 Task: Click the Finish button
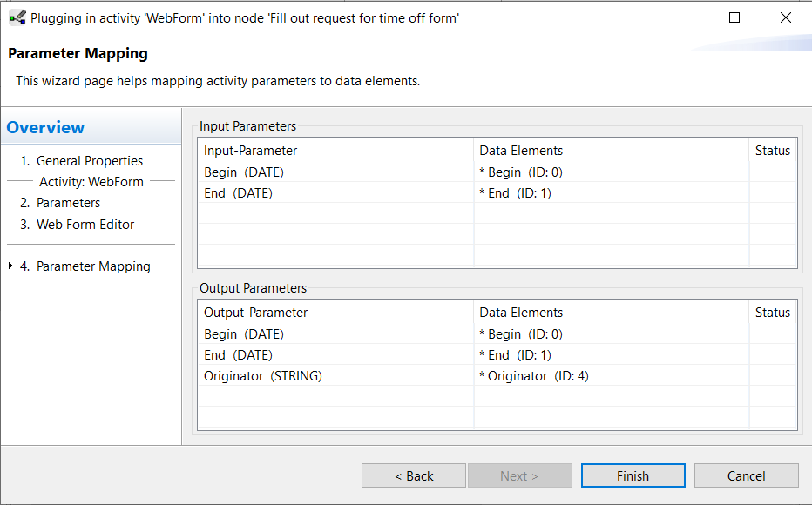click(633, 475)
